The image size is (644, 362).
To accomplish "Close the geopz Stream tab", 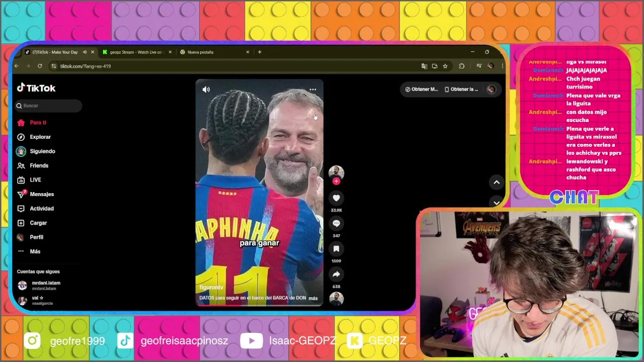I will pos(170,52).
